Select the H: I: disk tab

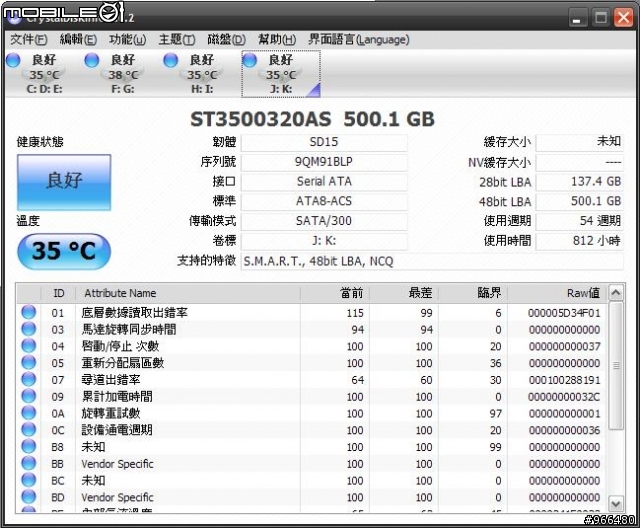pyautogui.click(x=202, y=74)
